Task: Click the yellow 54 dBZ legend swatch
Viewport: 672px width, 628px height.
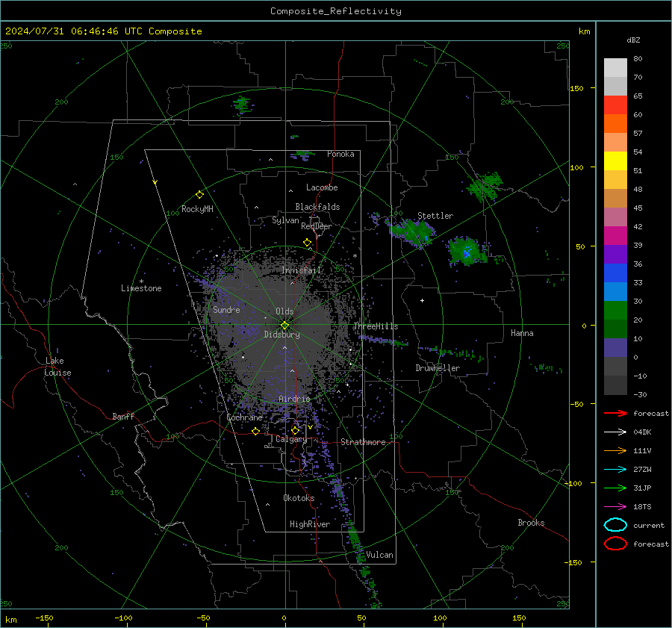Action: pos(615,161)
